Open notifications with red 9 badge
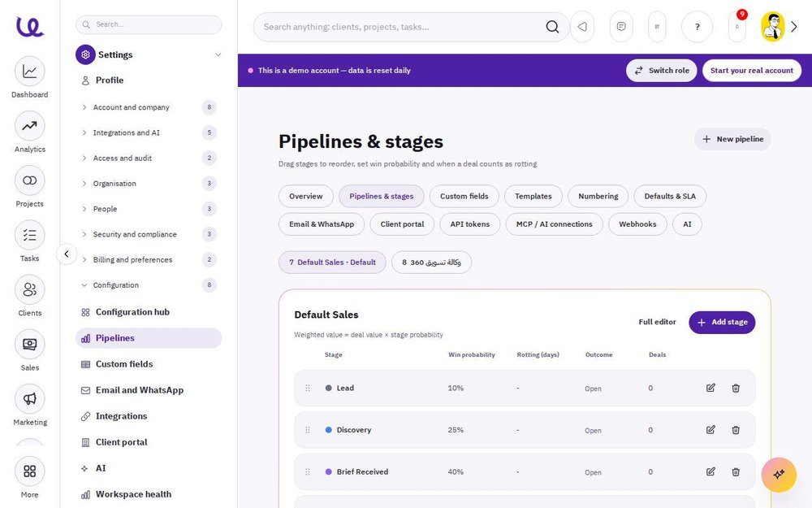Image resolution: width=812 pixels, height=508 pixels. click(737, 27)
